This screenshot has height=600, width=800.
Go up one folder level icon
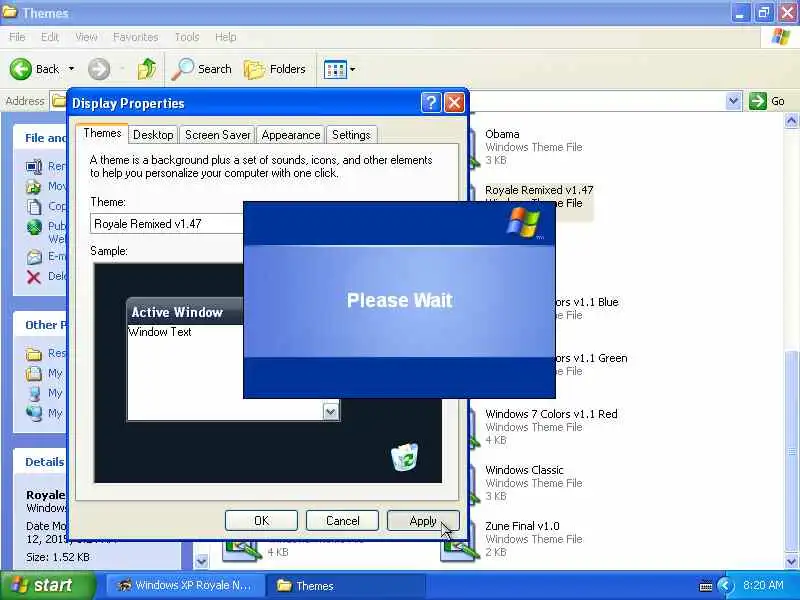pyautogui.click(x=147, y=69)
